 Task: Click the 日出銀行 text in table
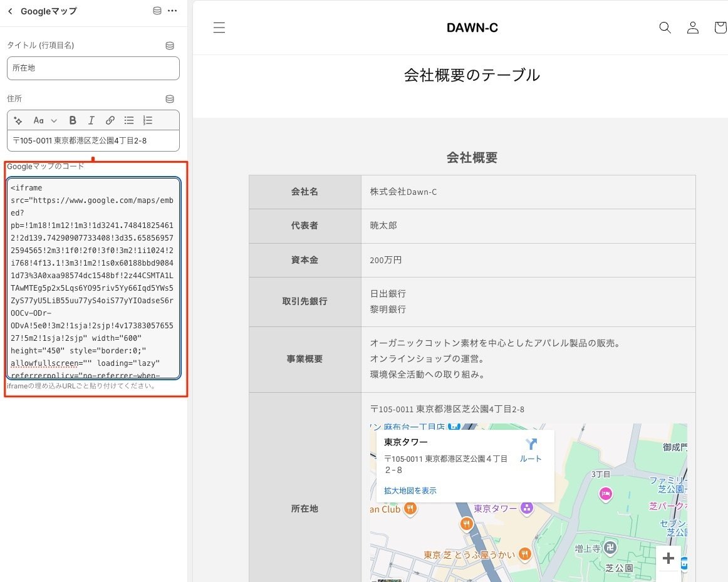coord(388,294)
